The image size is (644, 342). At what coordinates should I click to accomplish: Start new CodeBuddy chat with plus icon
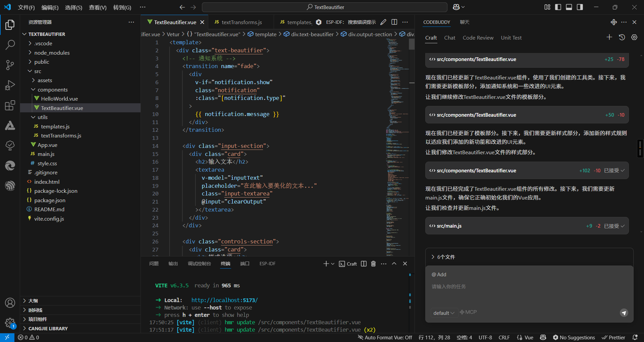point(609,37)
